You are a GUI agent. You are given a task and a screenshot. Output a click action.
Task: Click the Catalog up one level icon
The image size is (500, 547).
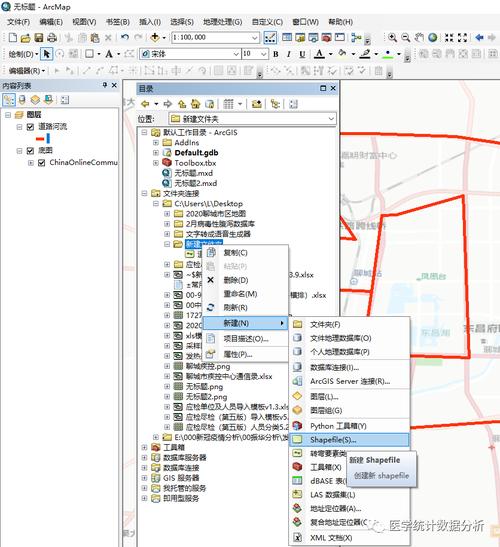(x=182, y=104)
